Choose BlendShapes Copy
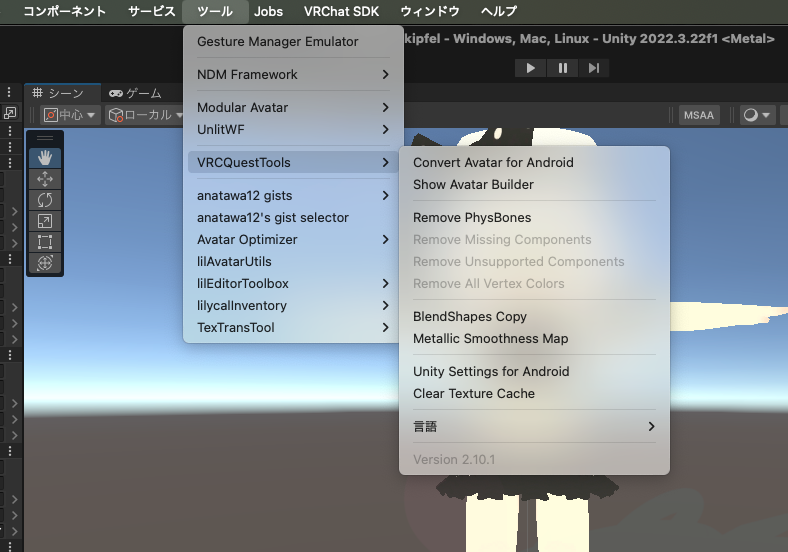This screenshot has width=788, height=552. coord(534,317)
